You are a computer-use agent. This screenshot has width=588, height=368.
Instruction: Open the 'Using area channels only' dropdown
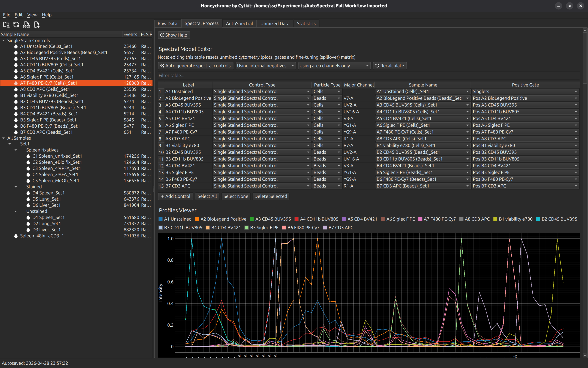pyautogui.click(x=334, y=66)
